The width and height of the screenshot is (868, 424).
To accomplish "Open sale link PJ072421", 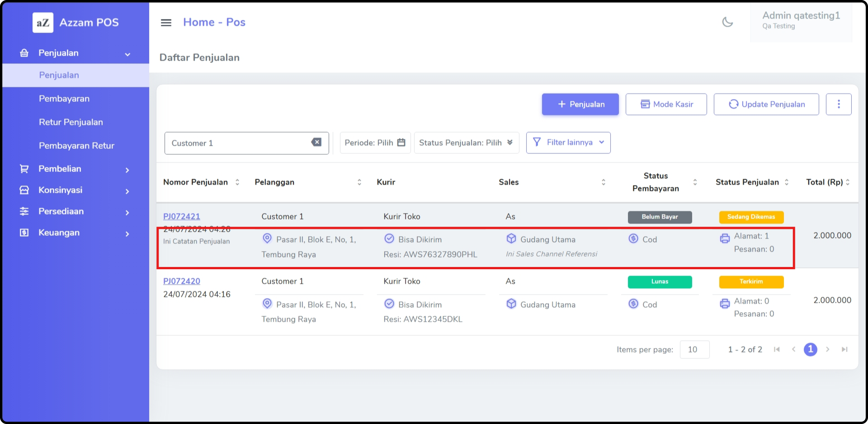I will click(x=181, y=216).
